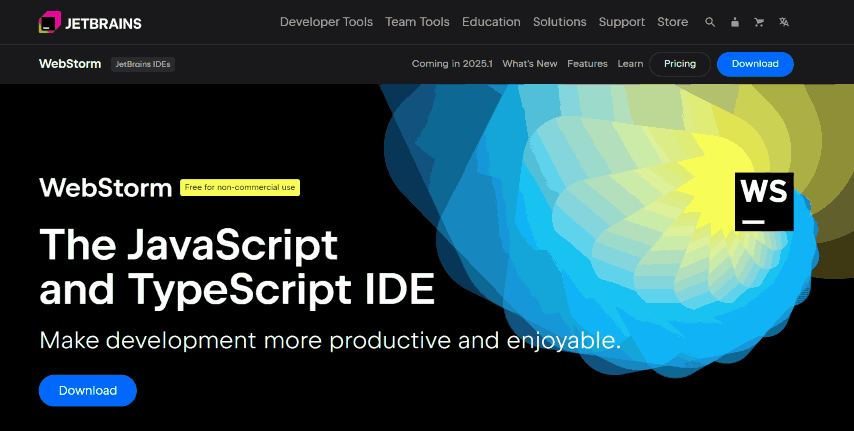The width and height of the screenshot is (854, 431).
Task: Click the Pricing button
Action: (680, 64)
